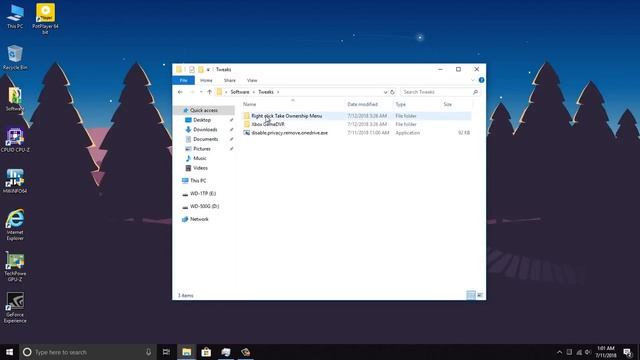The height and width of the screenshot is (360, 640).
Task: Click the Software breadcrumb in the address bar
Action: point(240,92)
